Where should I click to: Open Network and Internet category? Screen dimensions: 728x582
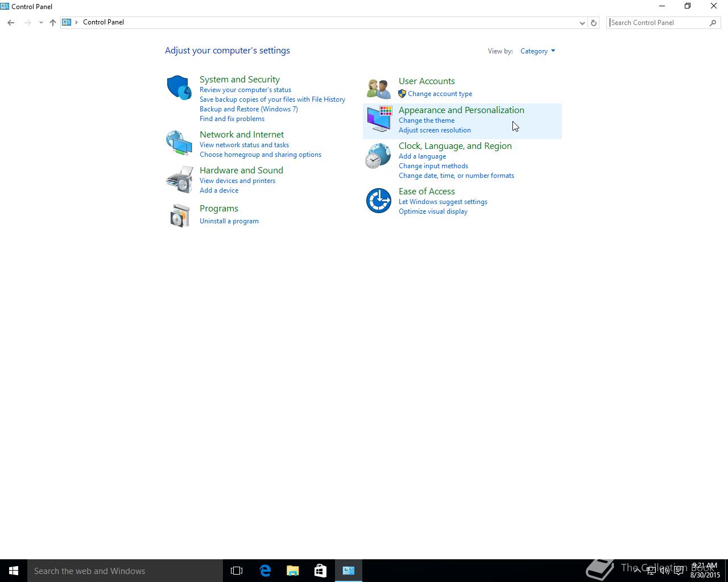pyautogui.click(x=242, y=135)
